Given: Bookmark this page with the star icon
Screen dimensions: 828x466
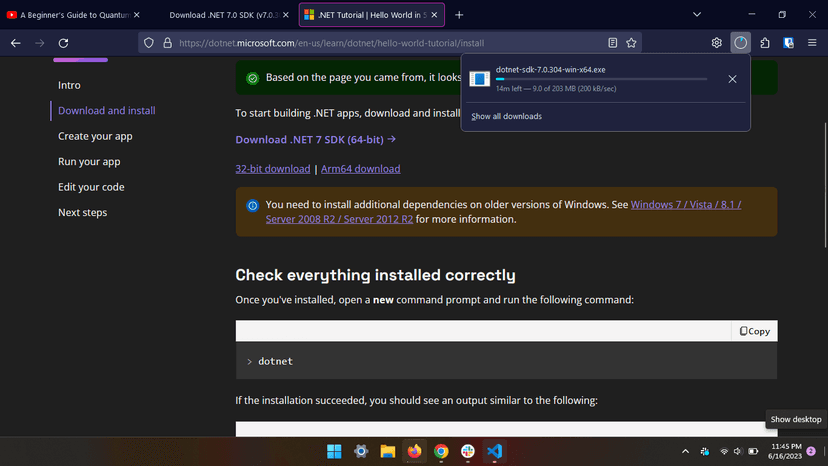Looking at the screenshot, I should 631,43.
